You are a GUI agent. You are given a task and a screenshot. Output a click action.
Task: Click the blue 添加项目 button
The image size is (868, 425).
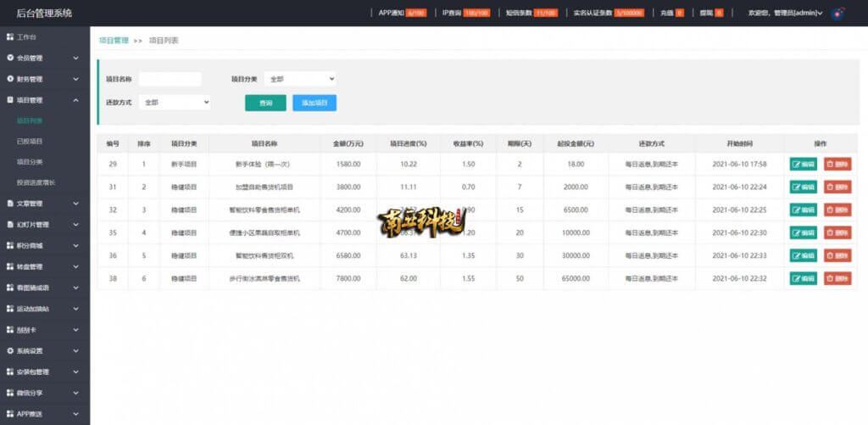(x=314, y=103)
